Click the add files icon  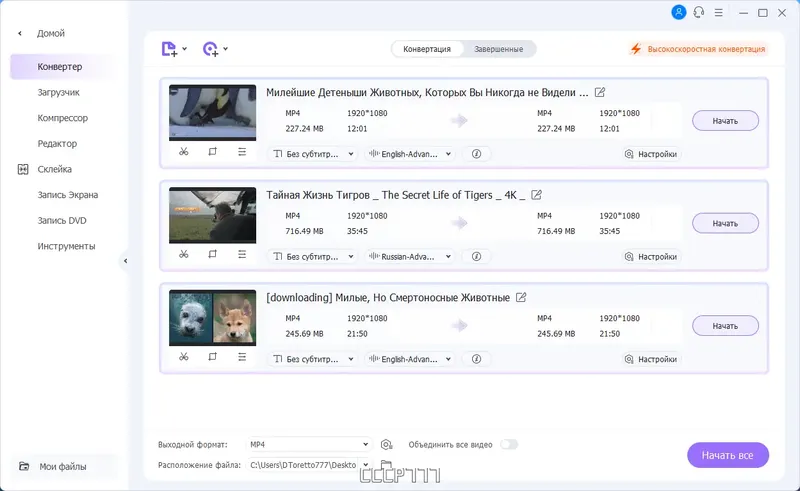169,49
